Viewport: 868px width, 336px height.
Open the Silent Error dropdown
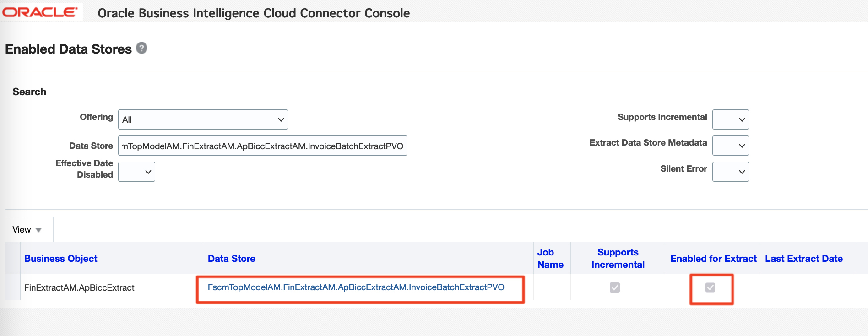730,172
